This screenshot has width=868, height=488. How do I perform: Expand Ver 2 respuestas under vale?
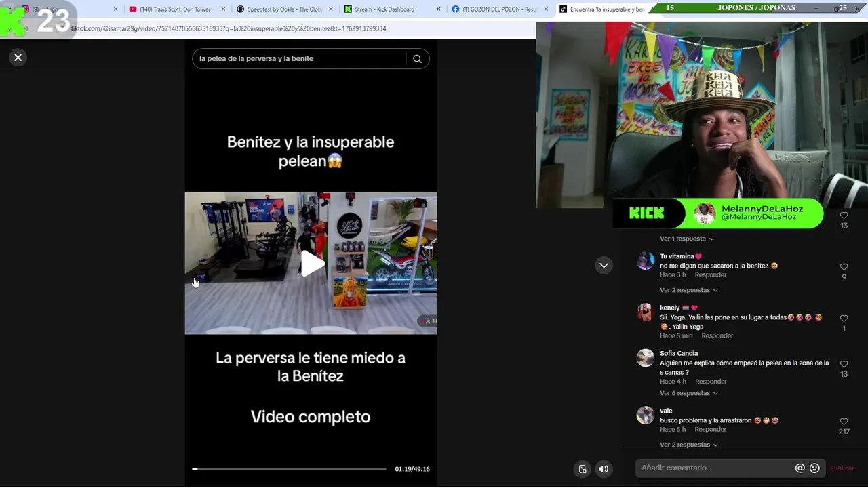point(689,445)
